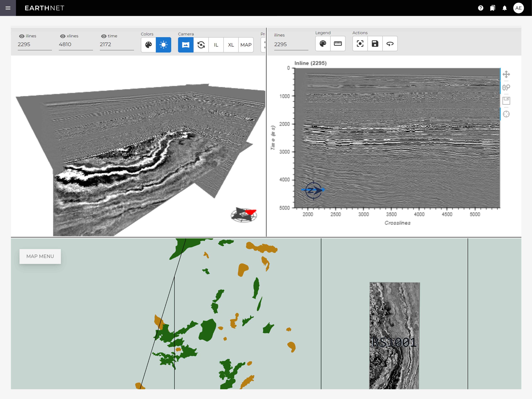Switch camera to MAP view

tap(246, 45)
